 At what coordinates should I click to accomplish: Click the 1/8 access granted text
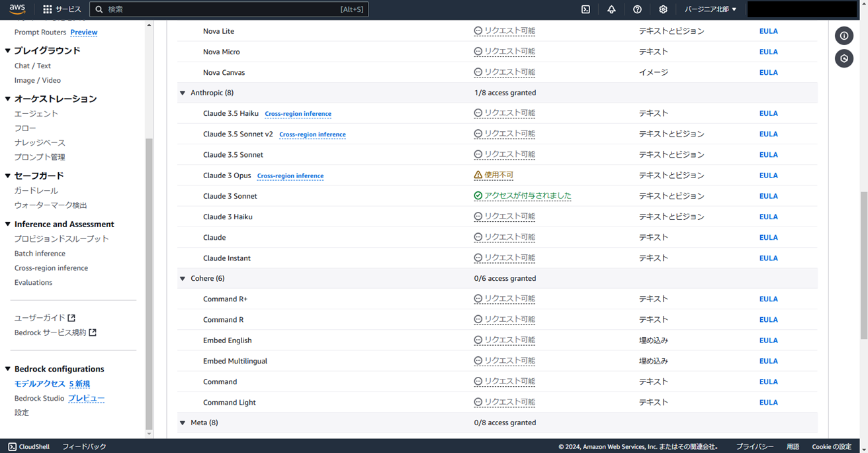click(x=505, y=93)
